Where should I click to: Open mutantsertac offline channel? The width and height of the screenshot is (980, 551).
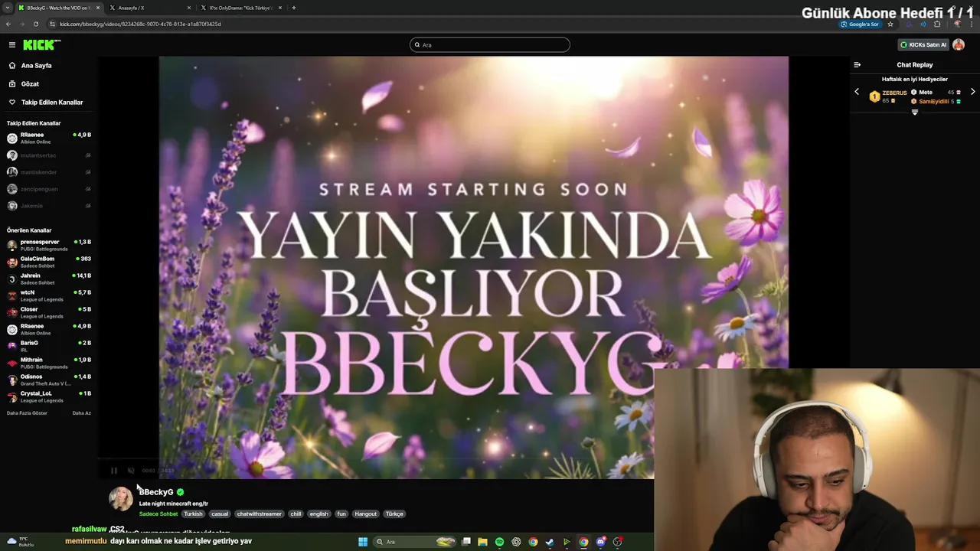click(x=49, y=155)
